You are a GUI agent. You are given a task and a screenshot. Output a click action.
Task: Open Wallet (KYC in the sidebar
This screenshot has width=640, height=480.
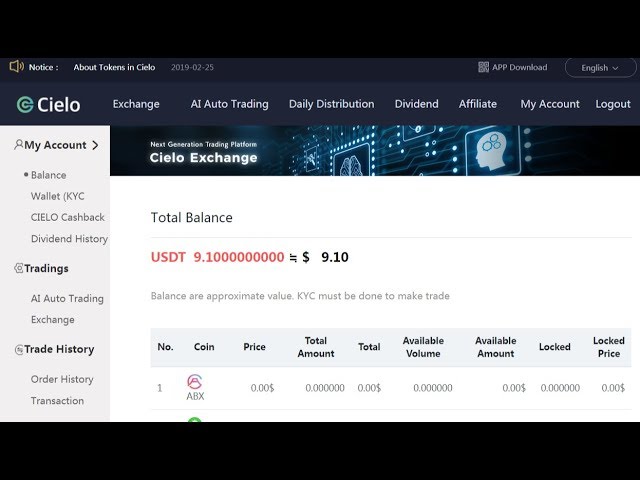(x=58, y=196)
